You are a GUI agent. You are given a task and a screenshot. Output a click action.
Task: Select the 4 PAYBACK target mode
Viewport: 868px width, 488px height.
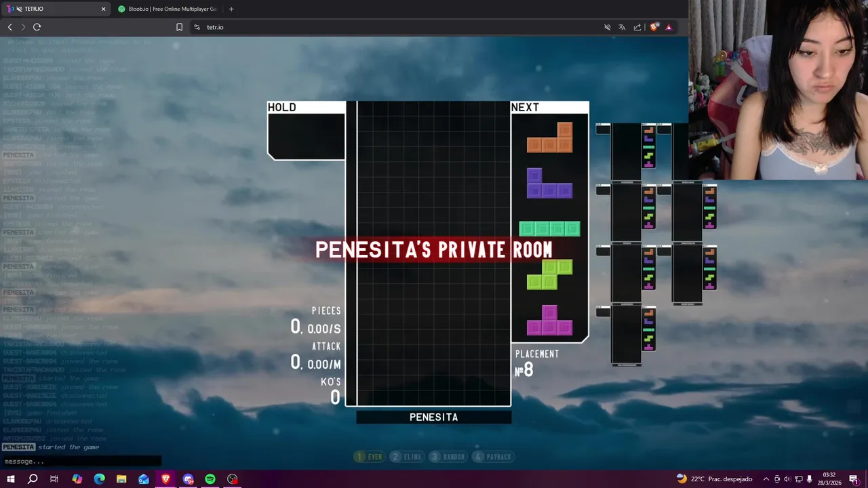coord(492,457)
